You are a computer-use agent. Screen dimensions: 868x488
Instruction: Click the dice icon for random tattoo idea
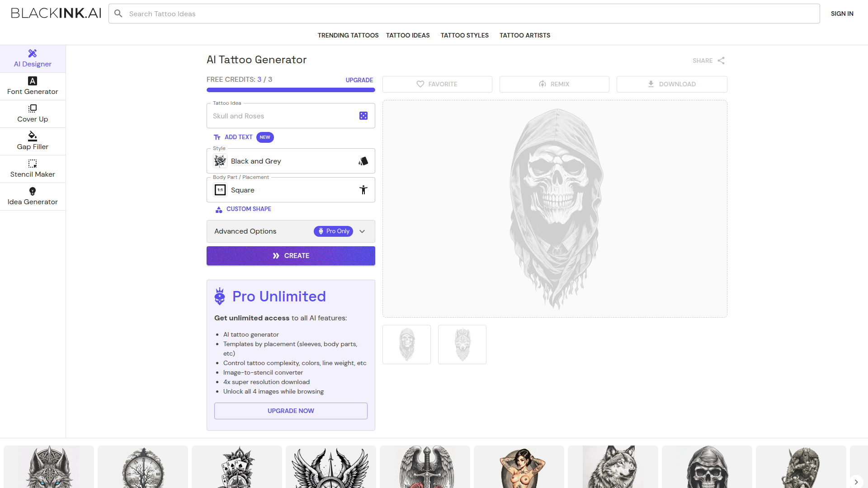click(x=363, y=116)
